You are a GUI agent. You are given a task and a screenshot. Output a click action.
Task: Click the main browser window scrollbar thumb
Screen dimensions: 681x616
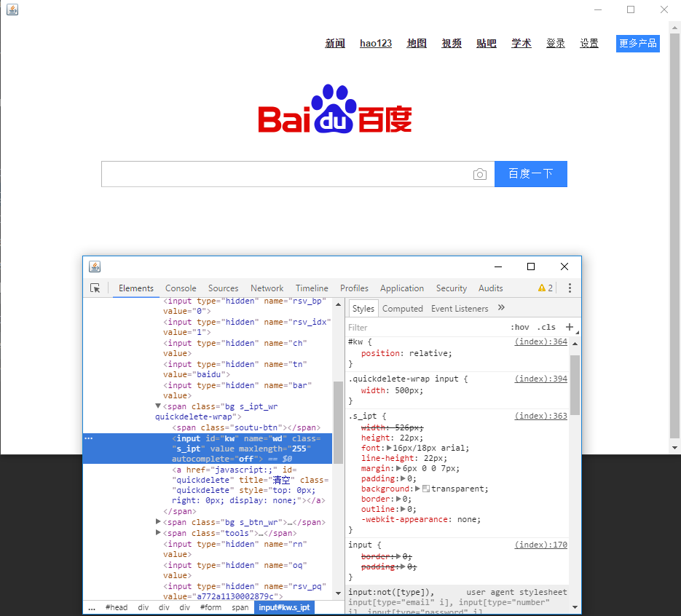674,236
